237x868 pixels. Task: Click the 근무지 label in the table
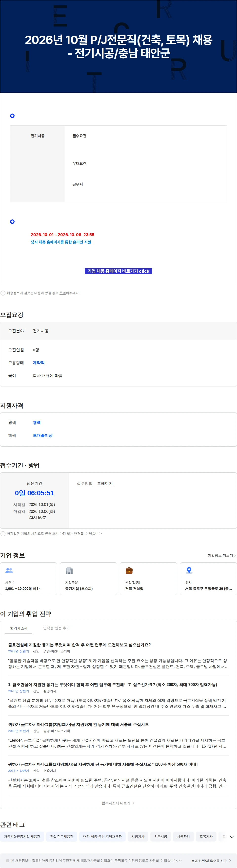click(78, 184)
